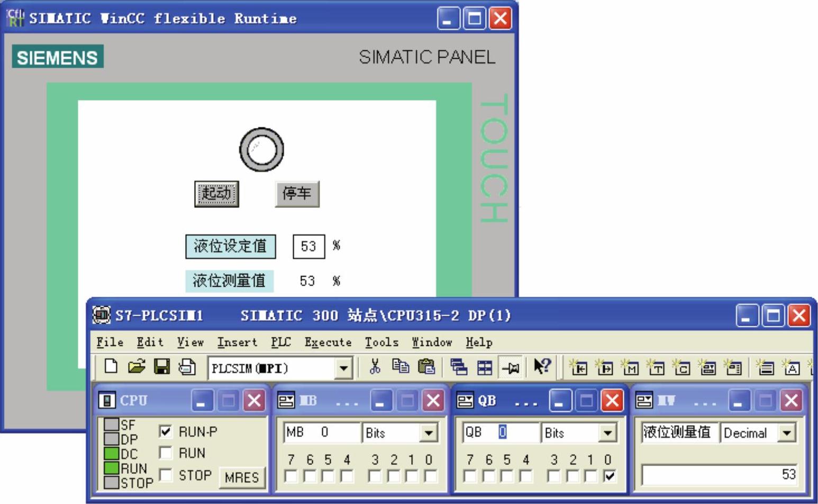Insert a Timer view icon

click(656, 367)
